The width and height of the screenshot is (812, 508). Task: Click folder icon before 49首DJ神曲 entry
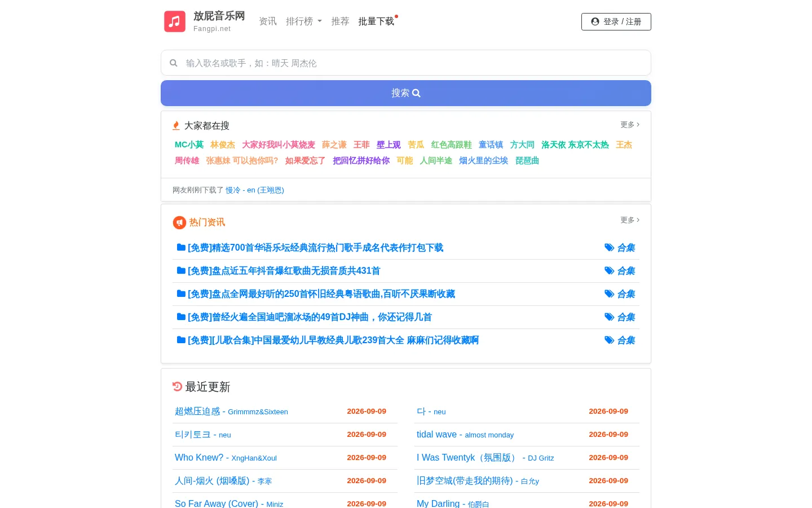click(181, 317)
